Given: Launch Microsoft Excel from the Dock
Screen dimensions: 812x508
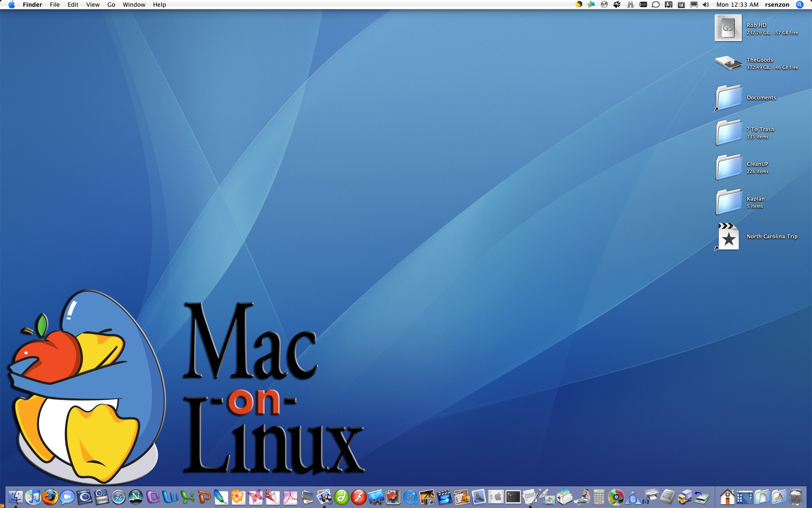Looking at the screenshot, I should point(187,497).
